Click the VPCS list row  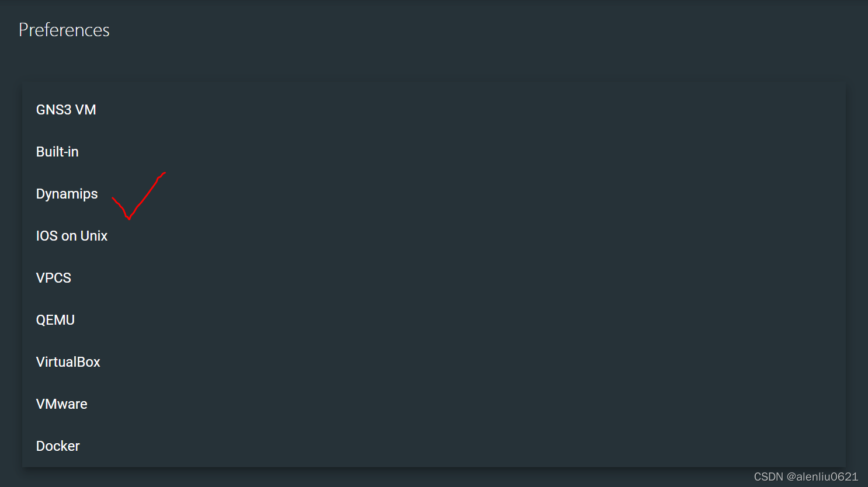pos(434,278)
